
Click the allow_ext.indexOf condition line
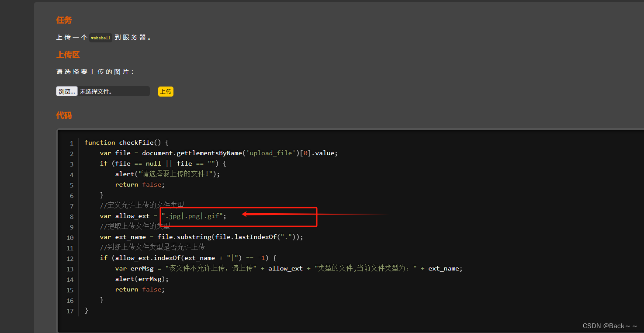pyautogui.click(x=188, y=258)
